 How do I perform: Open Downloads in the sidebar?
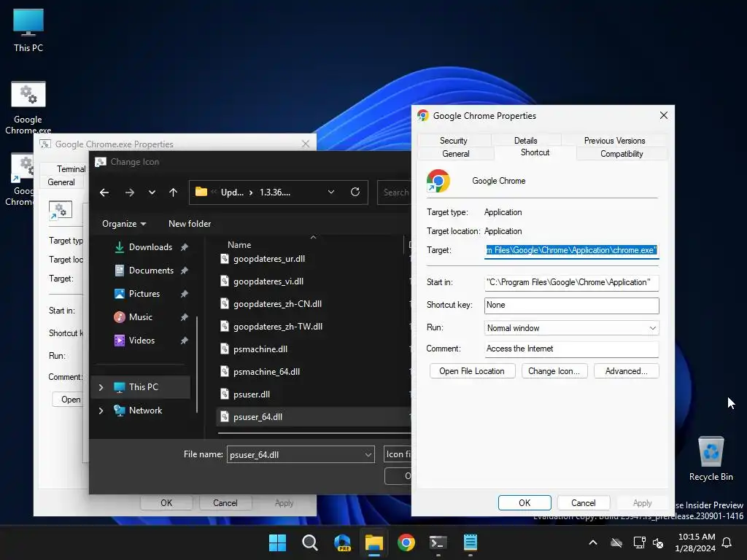pos(150,247)
